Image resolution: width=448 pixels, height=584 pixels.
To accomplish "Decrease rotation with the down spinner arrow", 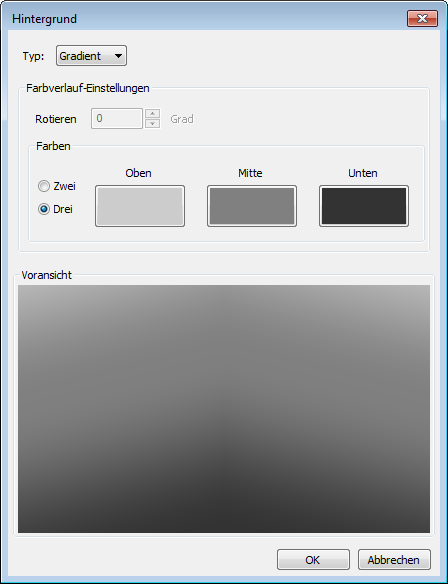I will [152, 124].
